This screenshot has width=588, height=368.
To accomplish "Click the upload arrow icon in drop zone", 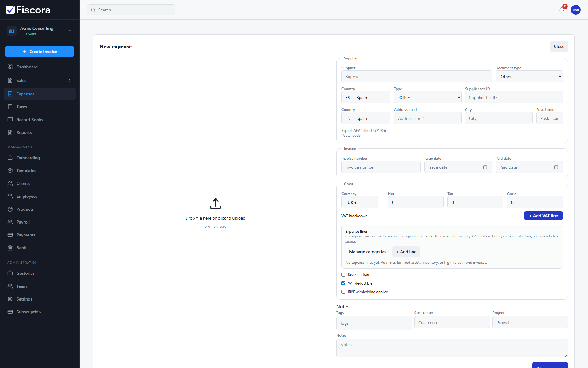I will pos(216,204).
